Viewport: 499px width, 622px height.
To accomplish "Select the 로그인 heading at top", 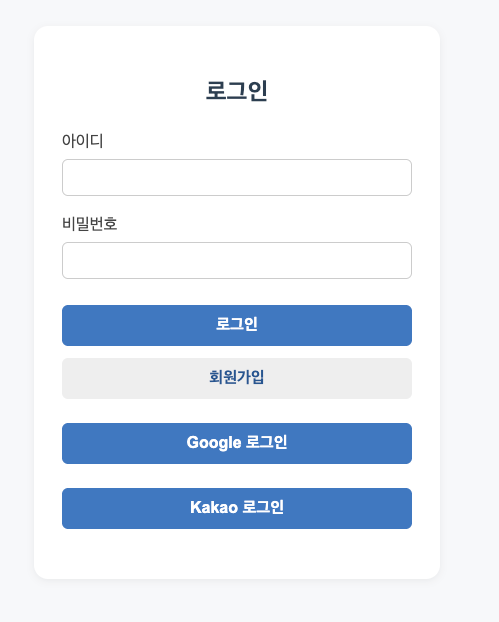I will pos(237,90).
